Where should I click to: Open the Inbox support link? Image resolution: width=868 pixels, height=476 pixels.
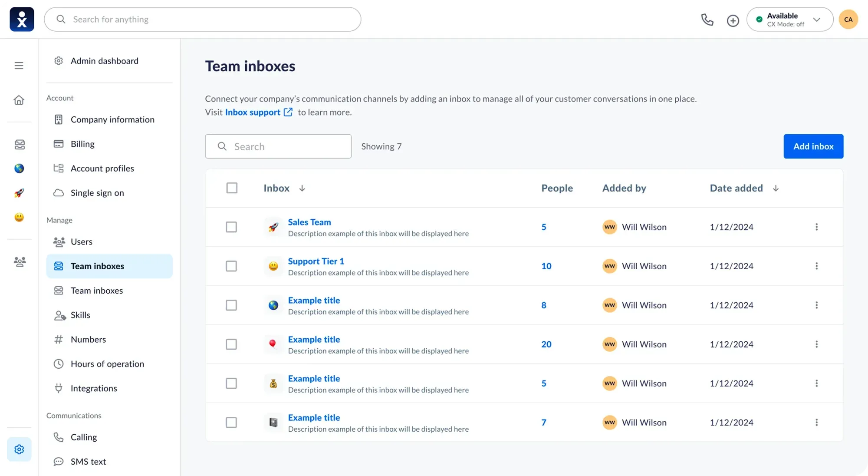coord(252,112)
